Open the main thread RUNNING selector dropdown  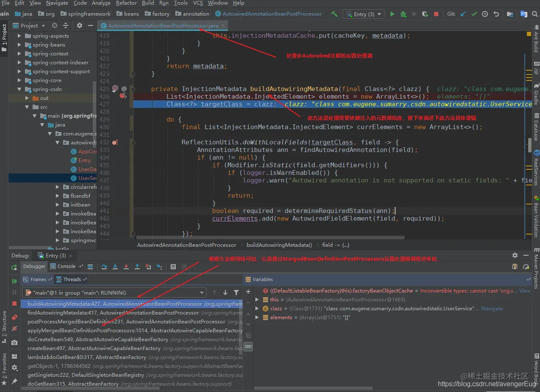tap(114, 293)
